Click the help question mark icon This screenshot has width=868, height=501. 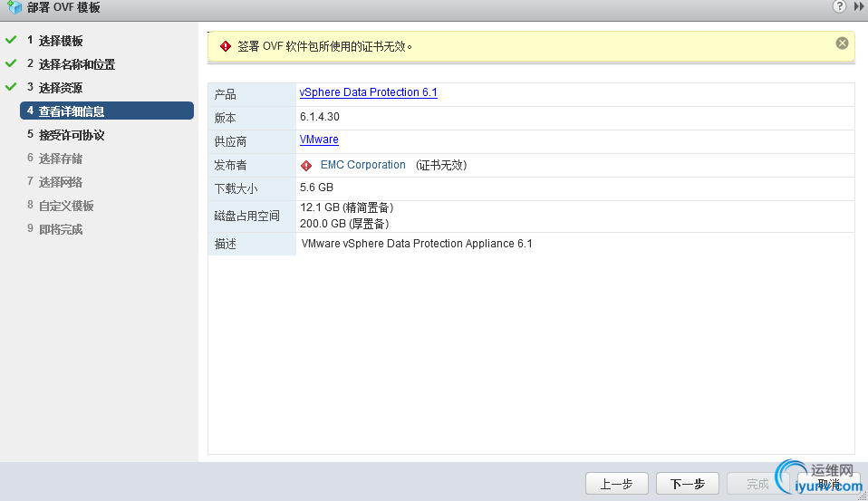click(x=839, y=6)
